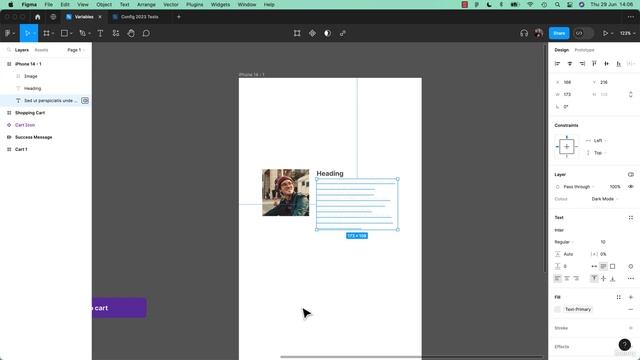Image resolution: width=640 pixels, height=360 pixels.
Task: Open the Dark Mode variable dropdown
Action: pos(605,199)
